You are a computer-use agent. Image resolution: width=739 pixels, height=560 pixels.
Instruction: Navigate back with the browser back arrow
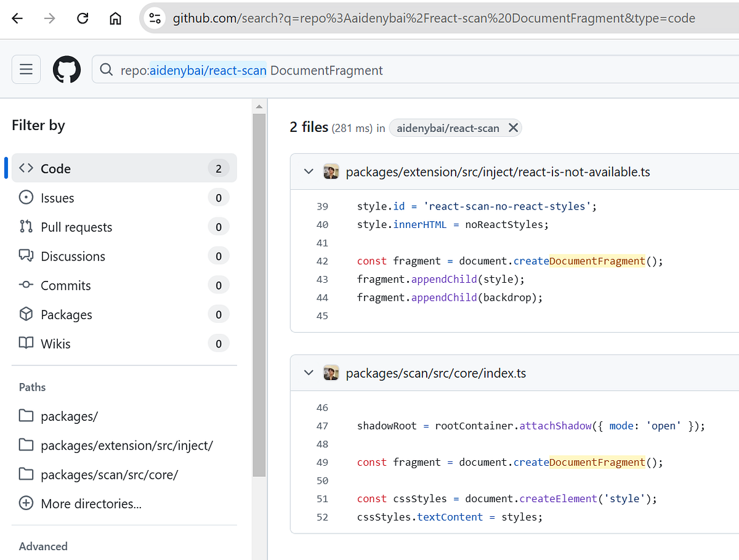tap(17, 18)
